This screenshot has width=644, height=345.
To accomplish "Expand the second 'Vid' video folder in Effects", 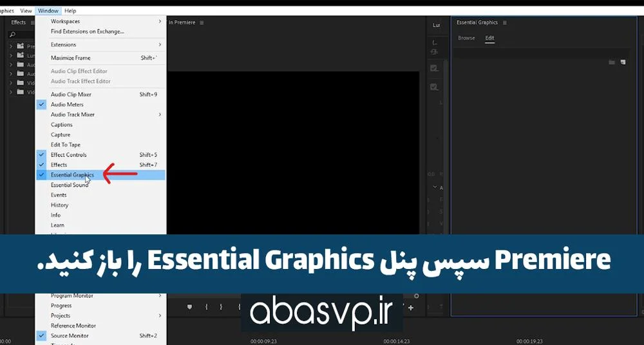I will pyautogui.click(x=11, y=93).
